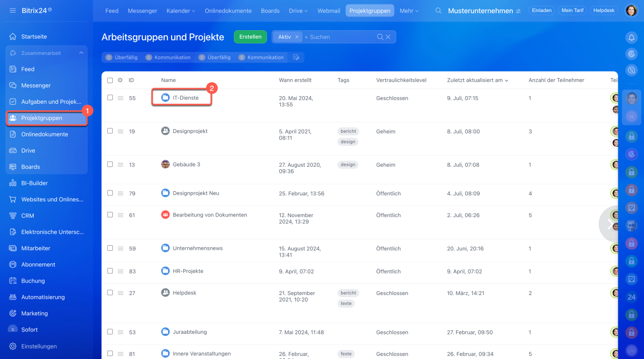Toggle the select-all checkbox in header
This screenshot has height=359, width=644.
pos(110,80)
